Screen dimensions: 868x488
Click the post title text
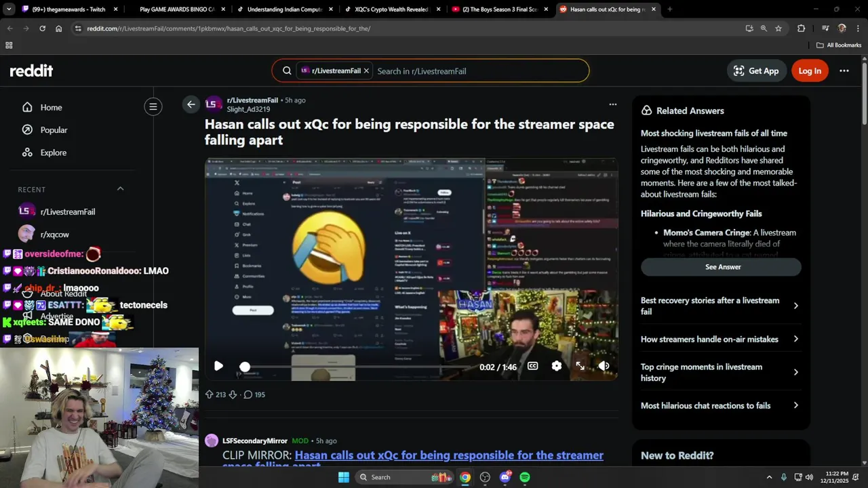click(410, 131)
